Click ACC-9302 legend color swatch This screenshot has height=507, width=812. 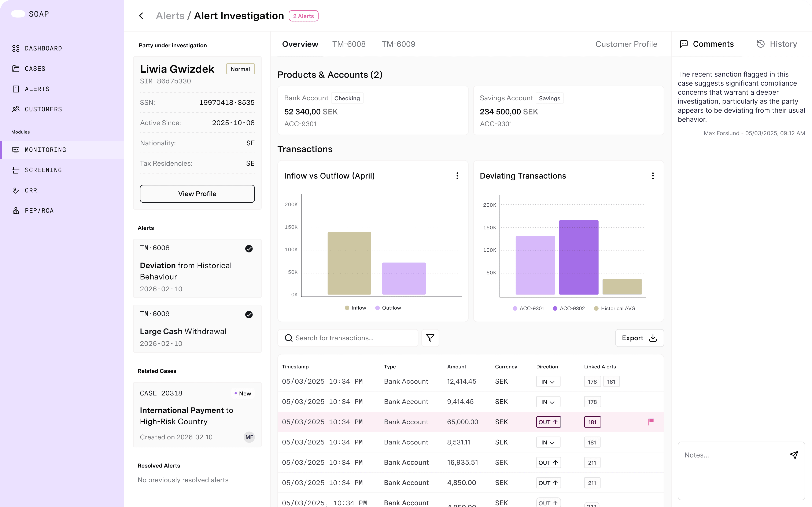click(555, 308)
